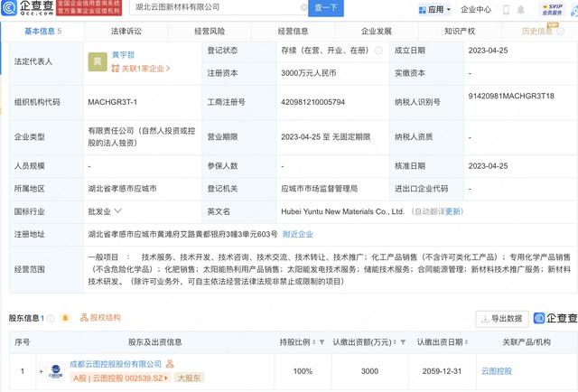Switch to 经营风险 tab
The image size is (578, 392).
pyautogui.click(x=210, y=32)
